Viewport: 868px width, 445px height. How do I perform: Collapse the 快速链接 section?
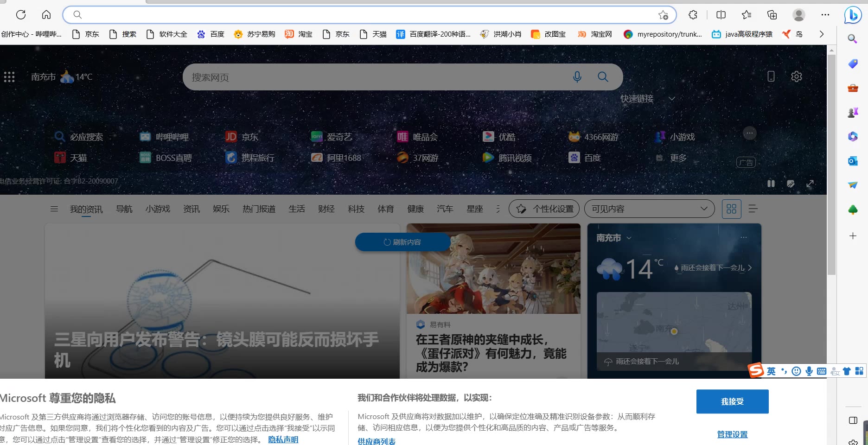[x=671, y=99]
